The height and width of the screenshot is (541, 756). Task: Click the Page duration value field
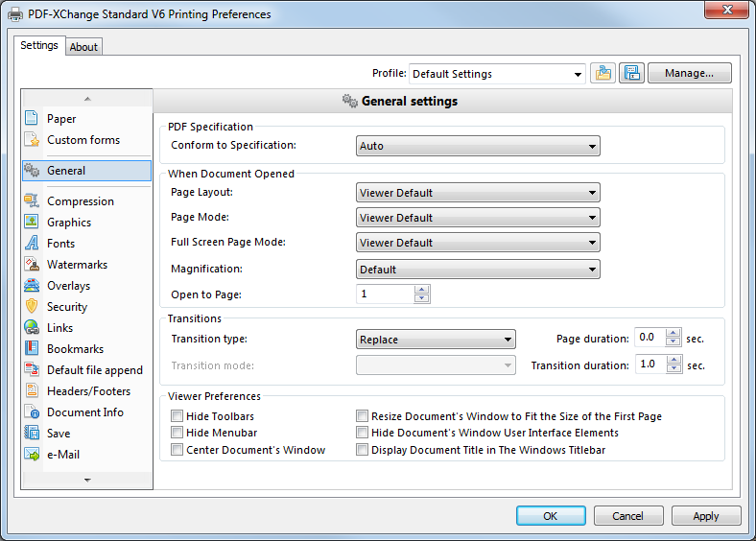coord(650,338)
